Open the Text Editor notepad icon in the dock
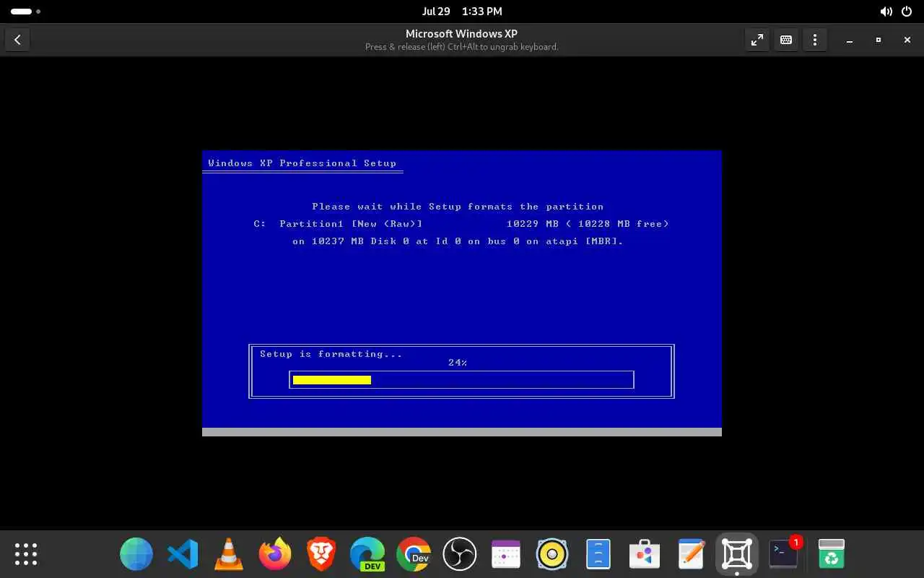Image resolution: width=924 pixels, height=578 pixels. click(x=691, y=554)
